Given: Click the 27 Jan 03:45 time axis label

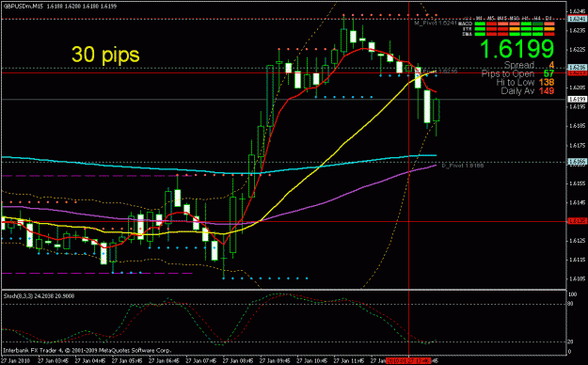Looking at the screenshot, I should [x=54, y=361].
